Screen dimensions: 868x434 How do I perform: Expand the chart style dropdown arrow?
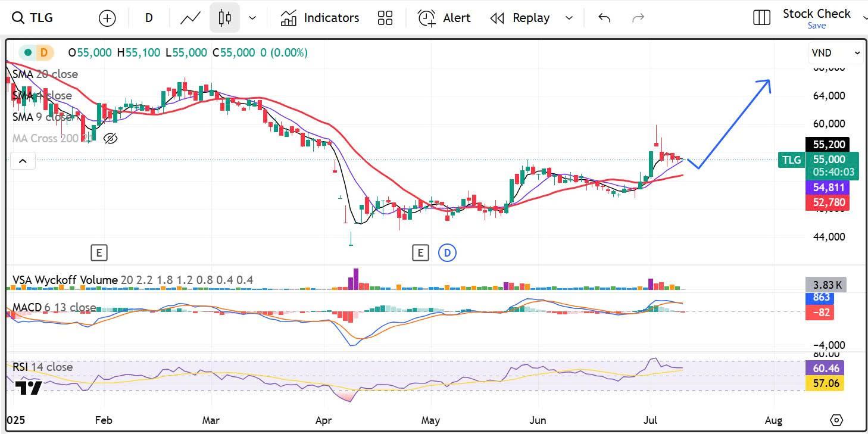[252, 18]
